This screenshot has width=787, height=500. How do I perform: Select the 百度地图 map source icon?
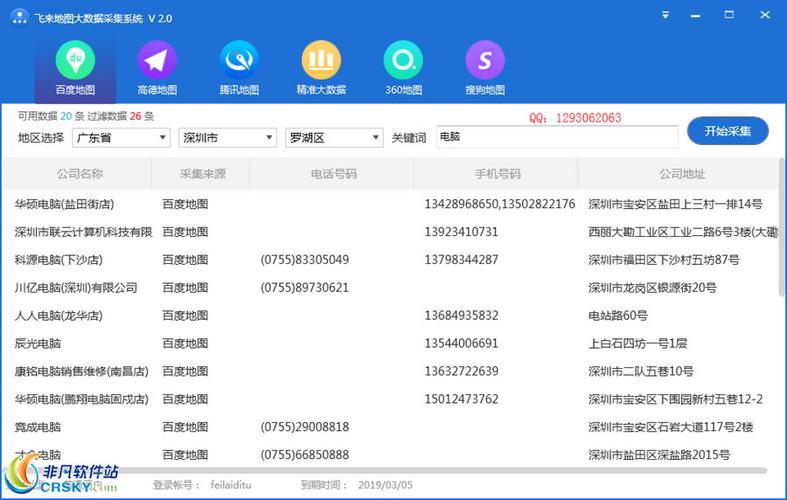point(75,68)
